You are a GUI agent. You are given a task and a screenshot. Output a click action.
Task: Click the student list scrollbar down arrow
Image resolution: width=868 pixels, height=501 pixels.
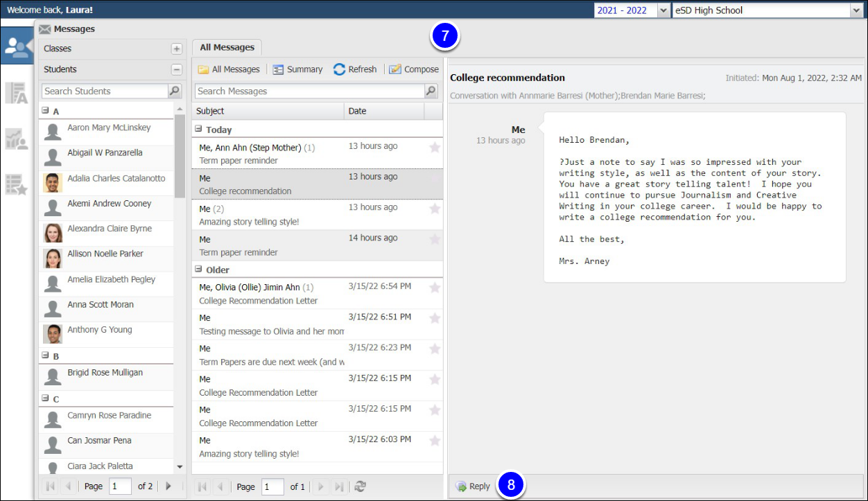tap(180, 467)
